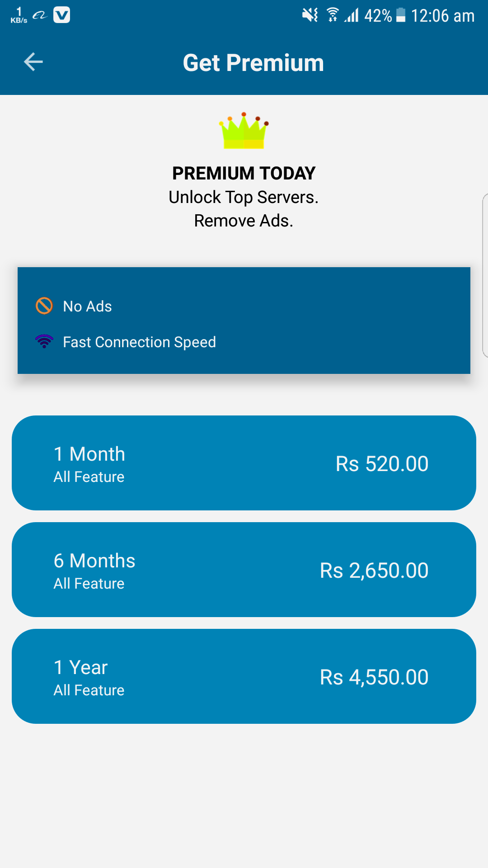Image resolution: width=488 pixels, height=868 pixels.
Task: Tap the Rs 520.00 price
Action: [382, 464]
